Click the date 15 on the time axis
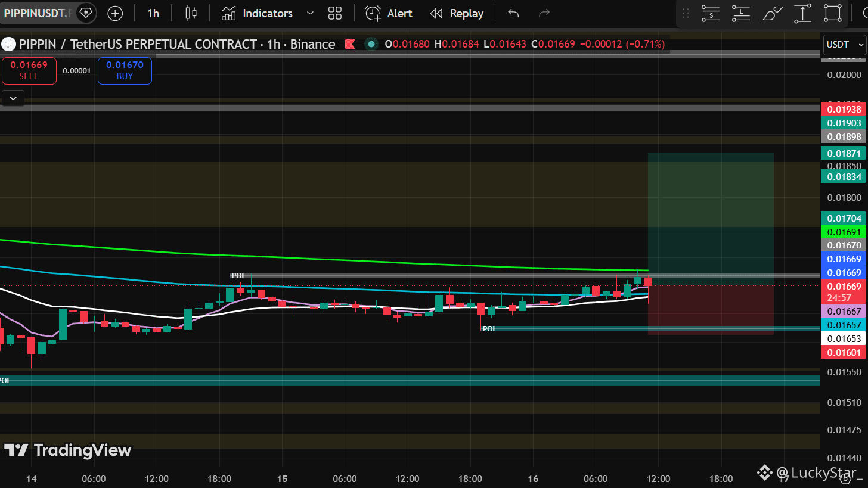 (282, 478)
